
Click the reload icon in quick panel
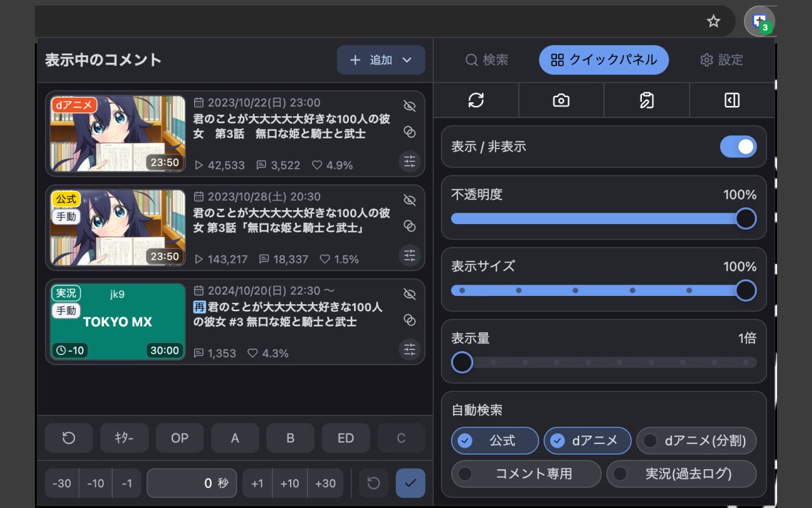pyautogui.click(x=476, y=100)
